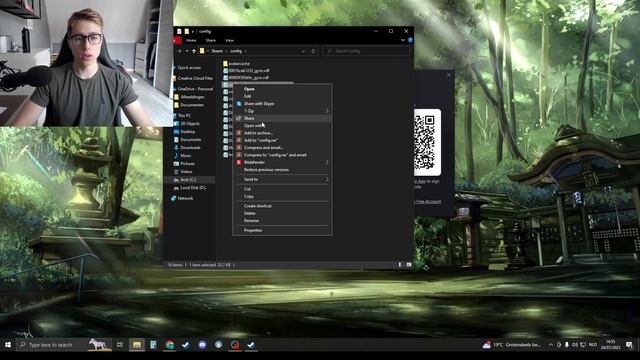Viewport: 640px width, 360px height.
Task: Choose Delete in the context menu
Action: click(282, 213)
